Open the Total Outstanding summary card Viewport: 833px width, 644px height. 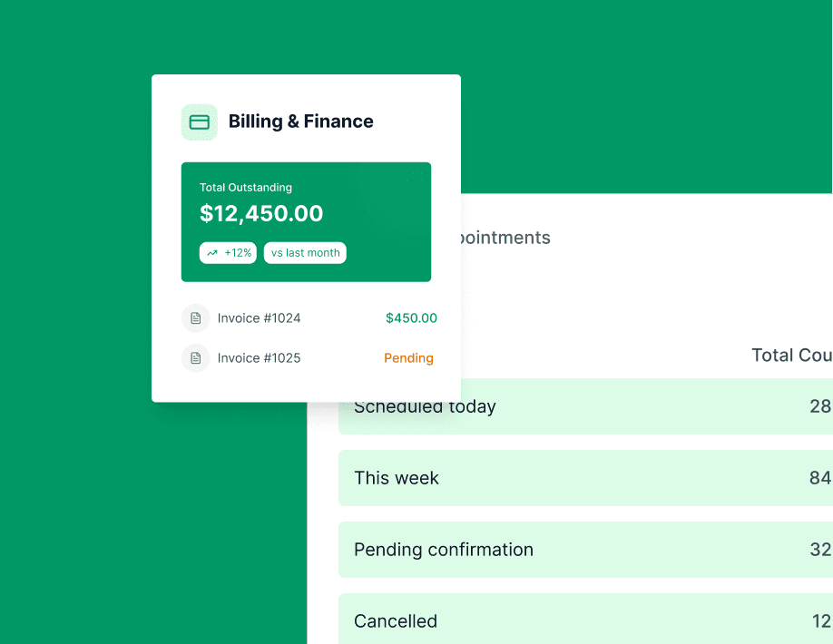pyautogui.click(x=306, y=221)
